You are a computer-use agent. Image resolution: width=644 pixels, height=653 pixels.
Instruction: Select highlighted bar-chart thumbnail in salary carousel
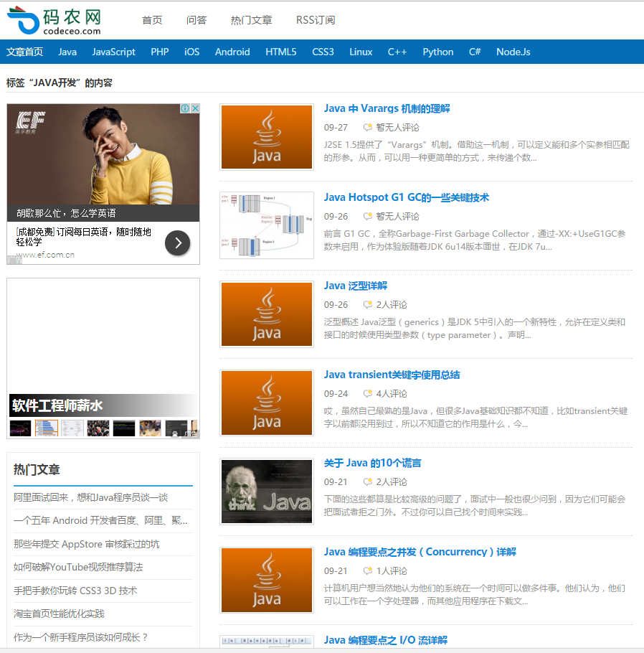(x=46, y=428)
